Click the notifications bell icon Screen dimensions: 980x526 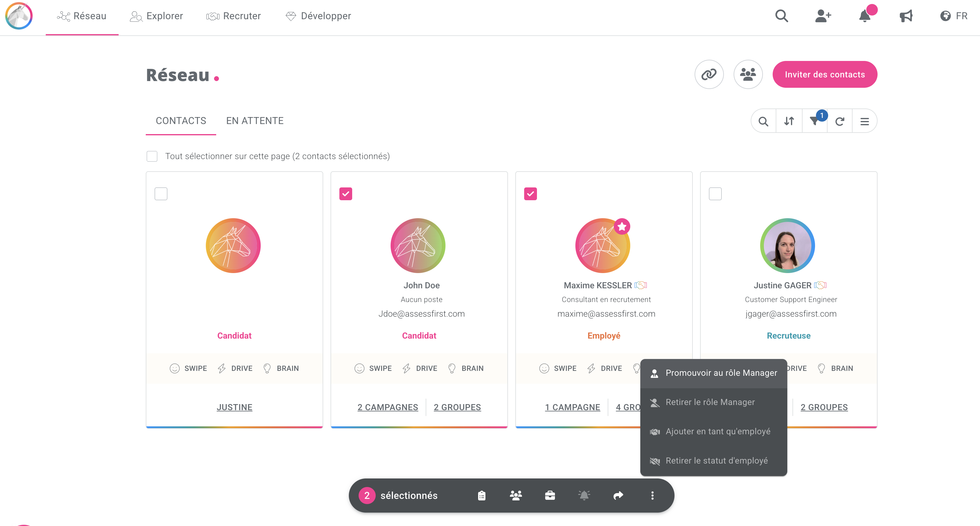(x=865, y=16)
